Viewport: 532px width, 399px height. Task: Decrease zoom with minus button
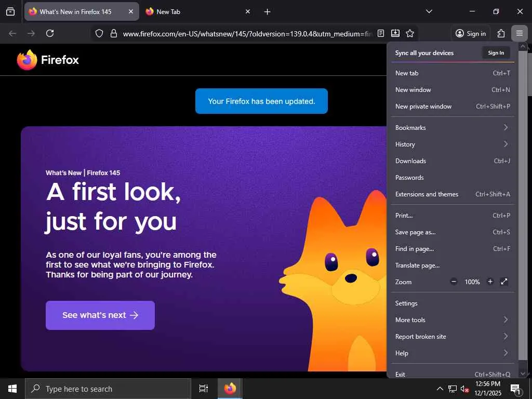[454, 282]
